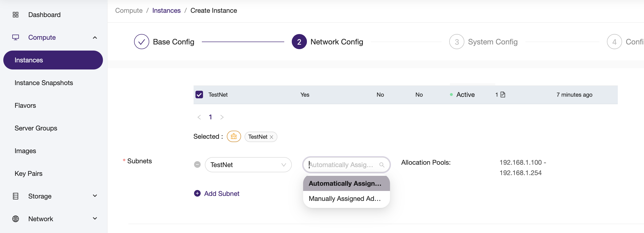This screenshot has width=644, height=233.
Task: Click the Base Config step label
Action: (x=174, y=42)
